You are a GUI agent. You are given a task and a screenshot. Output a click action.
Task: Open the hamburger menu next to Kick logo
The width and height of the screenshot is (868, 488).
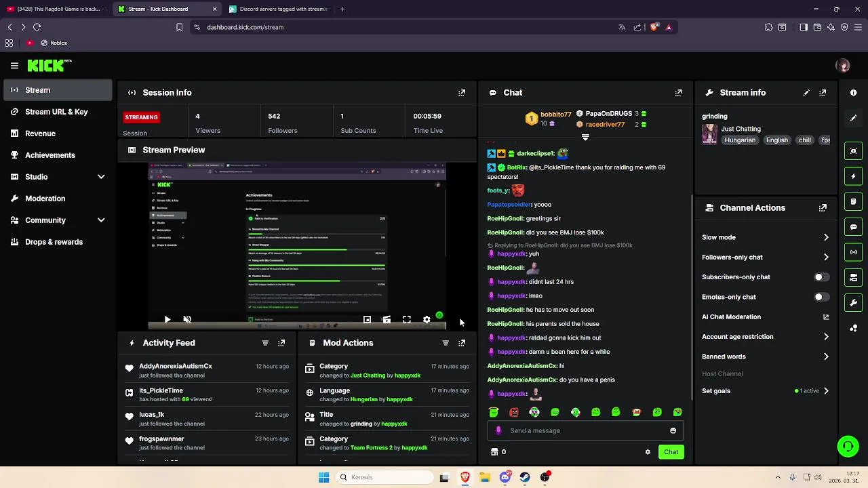(14, 66)
